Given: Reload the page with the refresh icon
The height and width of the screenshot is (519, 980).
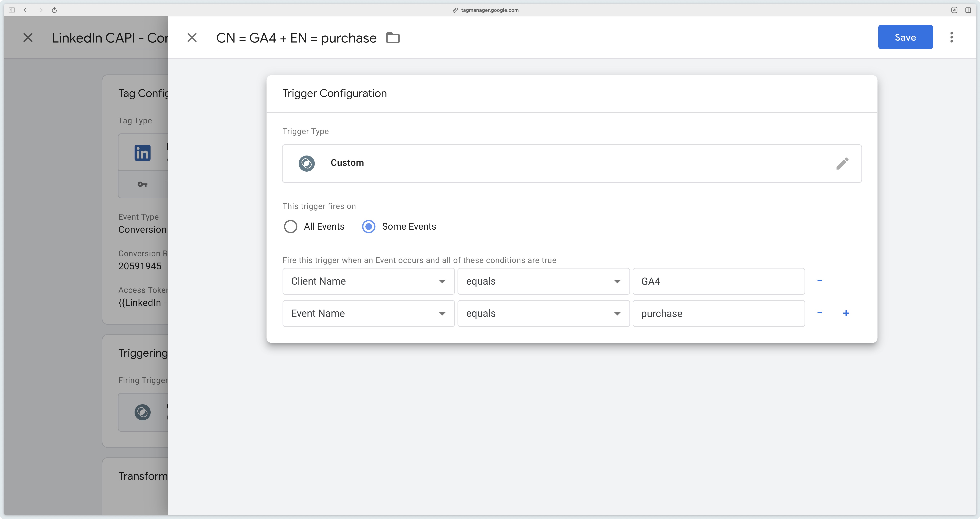Looking at the screenshot, I should [54, 10].
